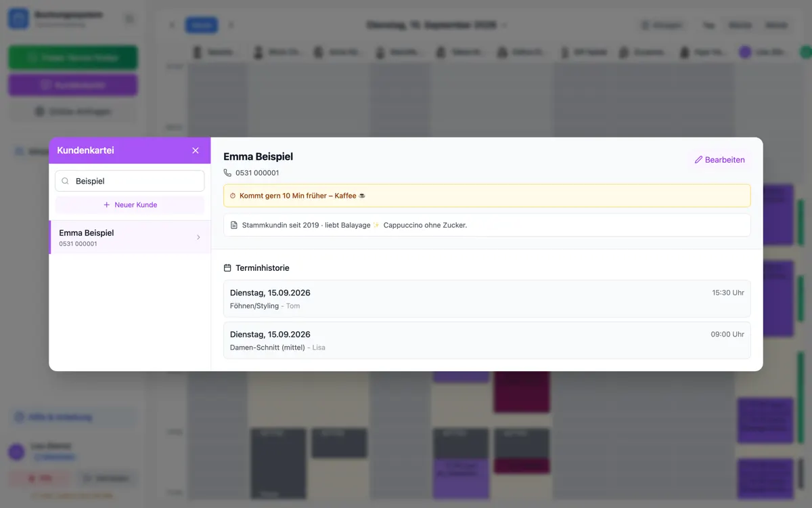Click the calendar icon beside Terminhistorie
The image size is (812, 508).
coord(227,268)
